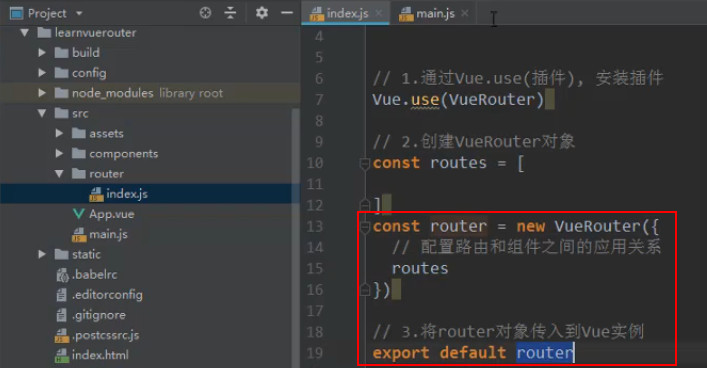This screenshot has width=707, height=368.
Task: Collapse the learnvuerouter root folder
Action: 24,33
